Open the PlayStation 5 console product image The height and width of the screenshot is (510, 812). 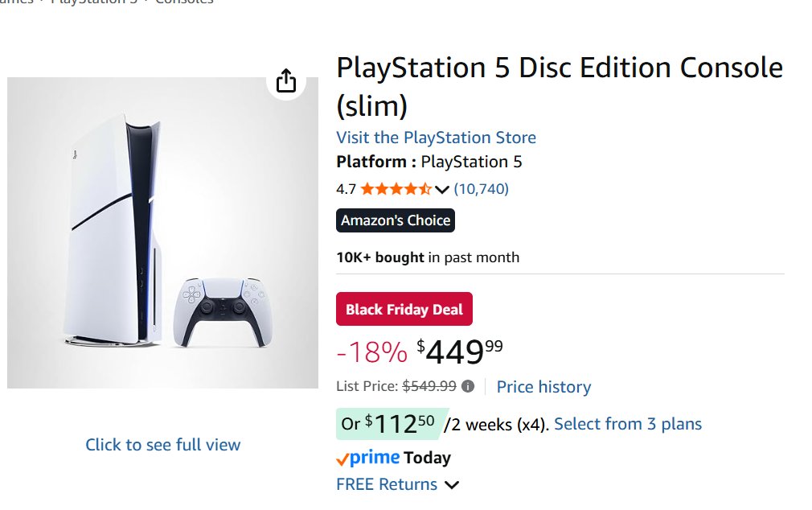click(162, 233)
